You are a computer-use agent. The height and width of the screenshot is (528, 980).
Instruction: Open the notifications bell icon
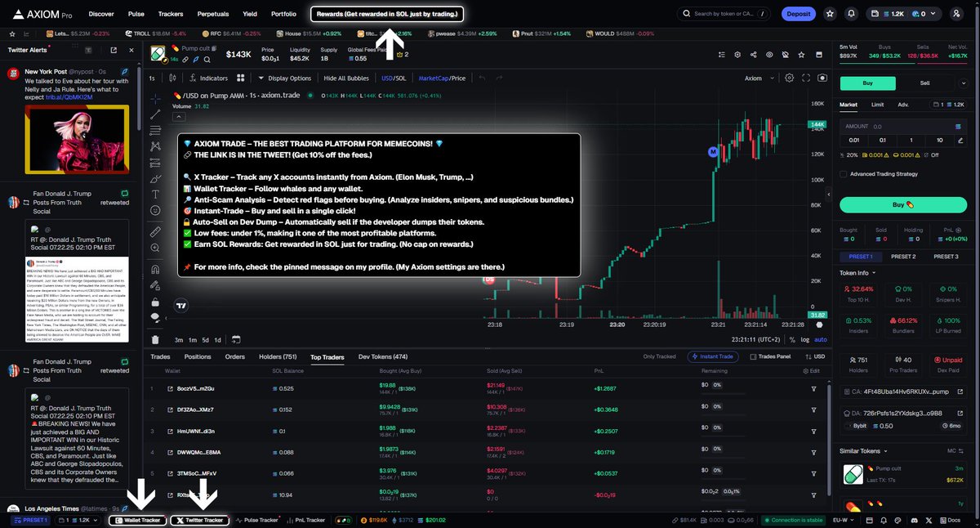coord(852,14)
